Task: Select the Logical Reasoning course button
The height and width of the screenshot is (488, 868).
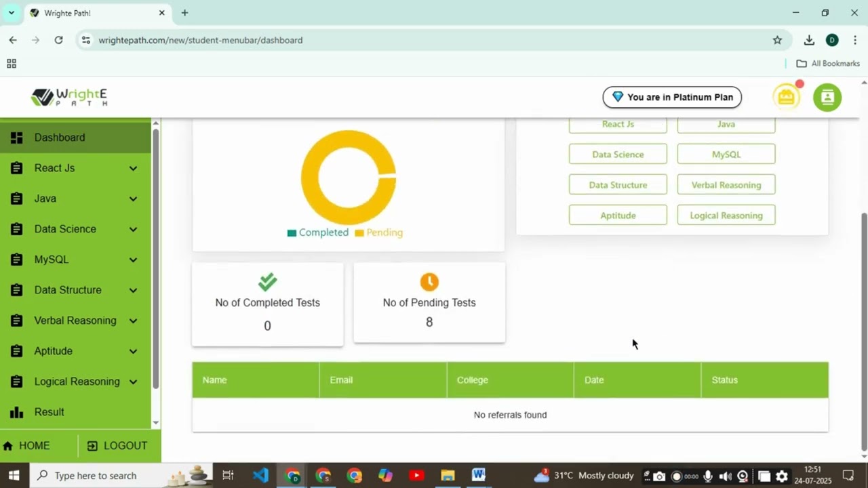Action: pyautogui.click(x=726, y=216)
